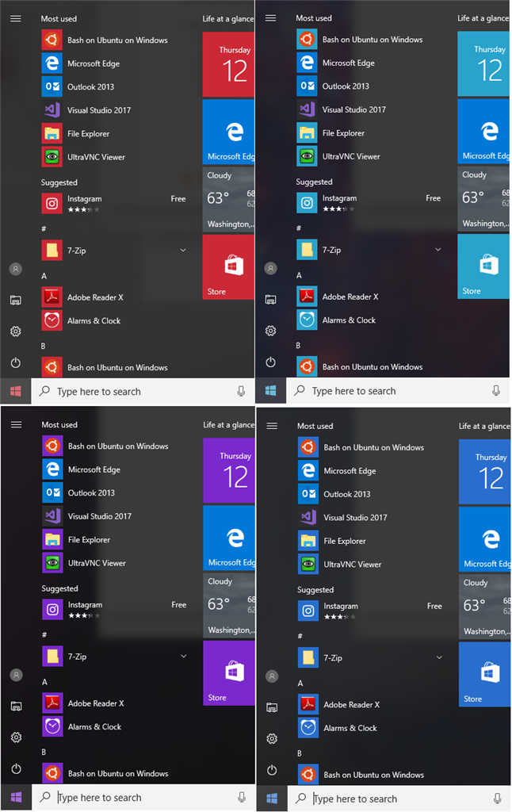Screen dimensions: 512x812
Task: Click power icon in blue-accent Start menu
Action: tap(272, 770)
